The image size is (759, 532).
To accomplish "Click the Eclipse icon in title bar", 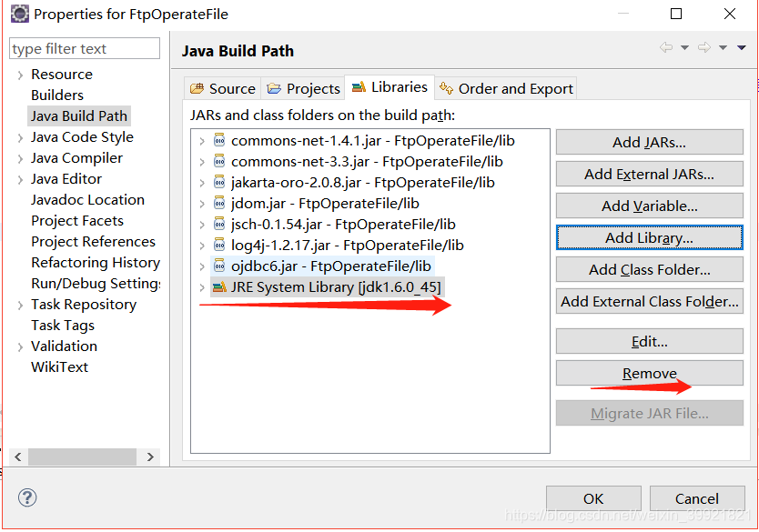I will pos(20,14).
